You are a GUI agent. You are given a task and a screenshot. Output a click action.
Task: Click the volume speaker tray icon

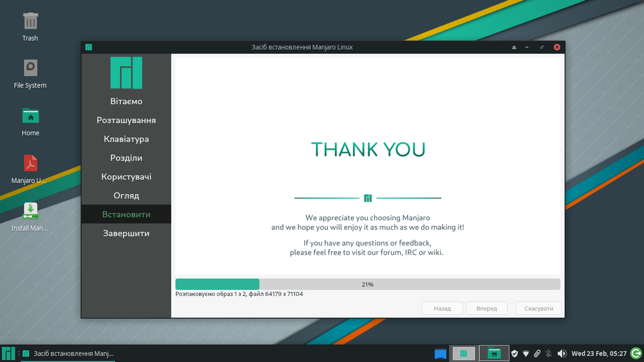coord(562,353)
